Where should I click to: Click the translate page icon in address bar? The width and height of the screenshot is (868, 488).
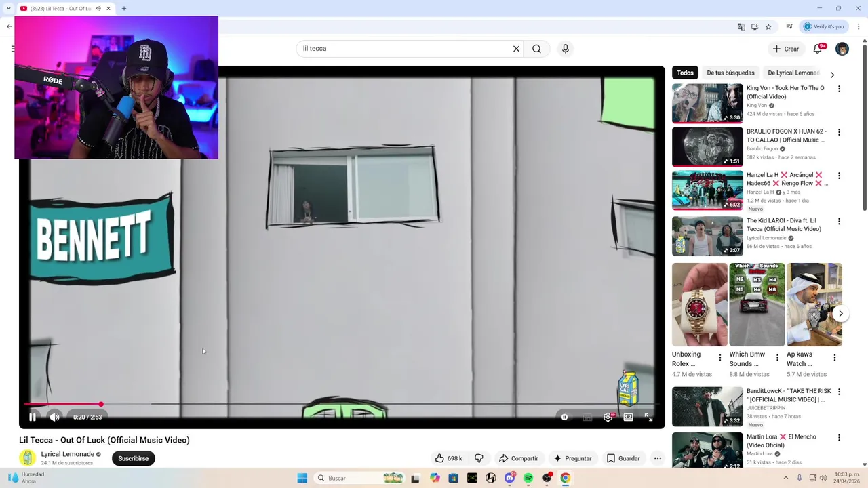(741, 26)
